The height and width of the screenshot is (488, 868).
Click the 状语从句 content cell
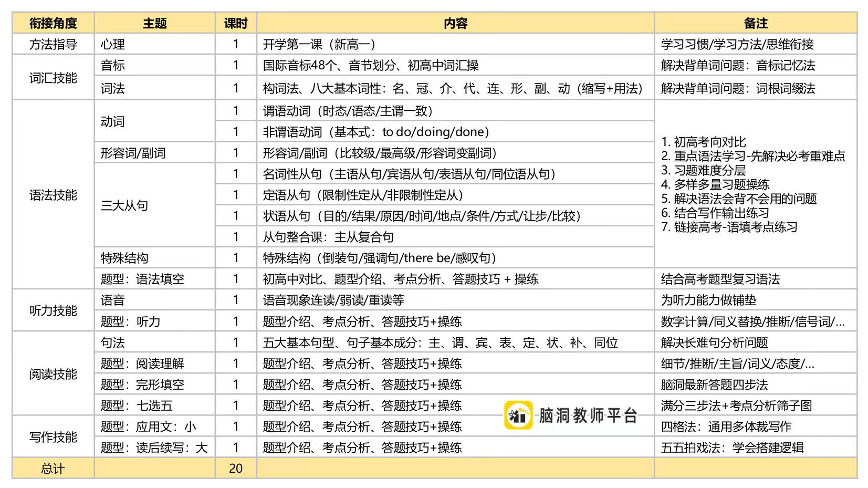pos(455,215)
